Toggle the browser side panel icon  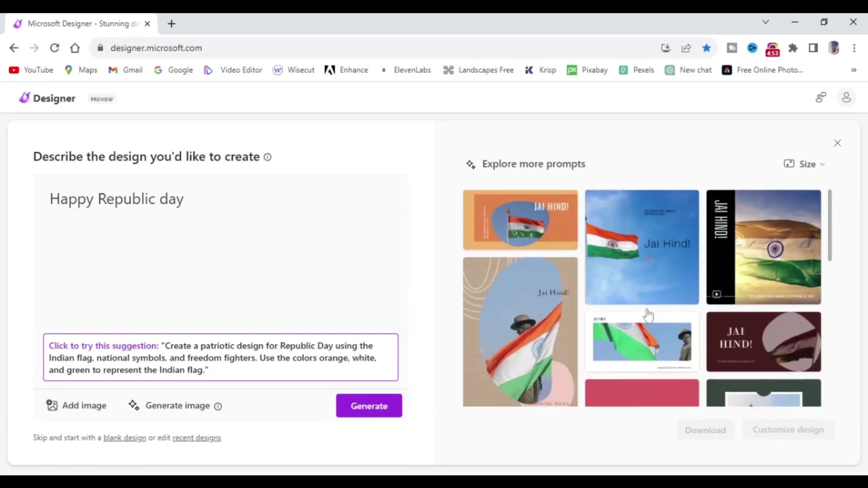coord(813,48)
